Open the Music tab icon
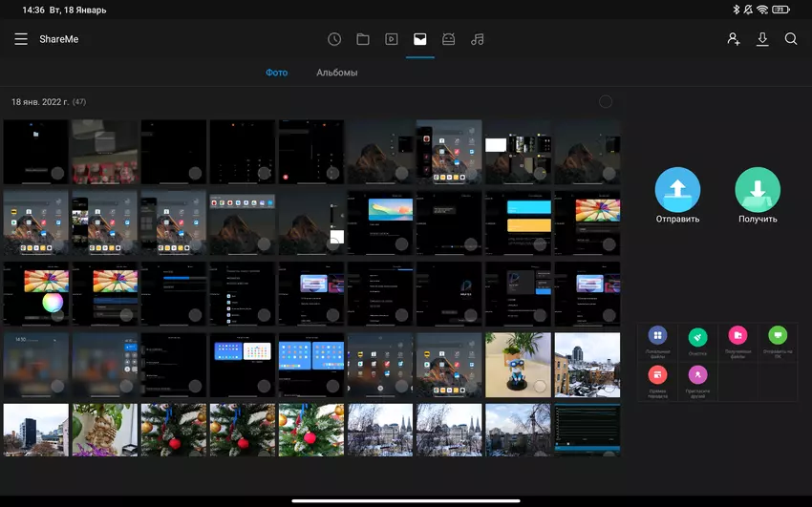The width and height of the screenshot is (812, 507). coord(478,39)
